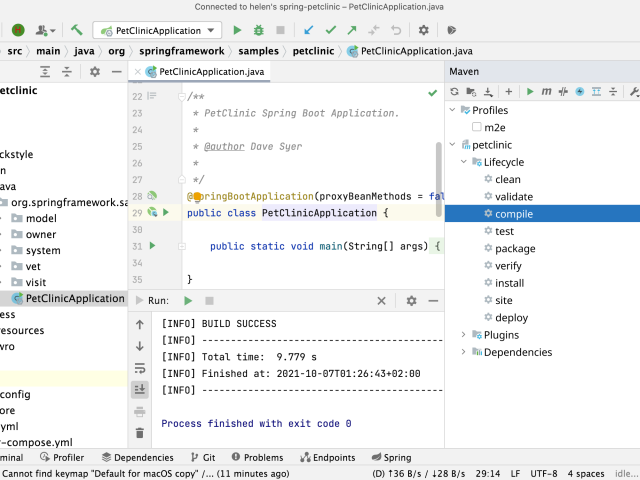Start debugging with the bug icon
This screenshot has width=640, height=480.
258,30
